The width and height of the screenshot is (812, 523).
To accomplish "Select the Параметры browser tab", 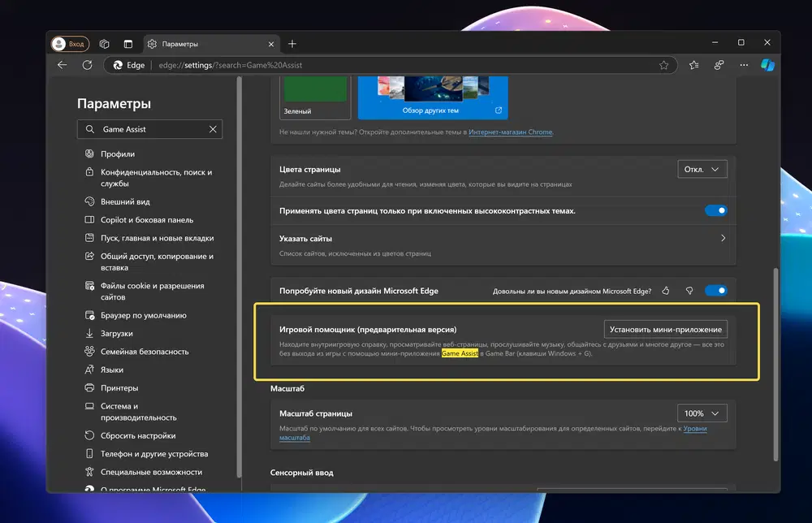I will coord(211,44).
